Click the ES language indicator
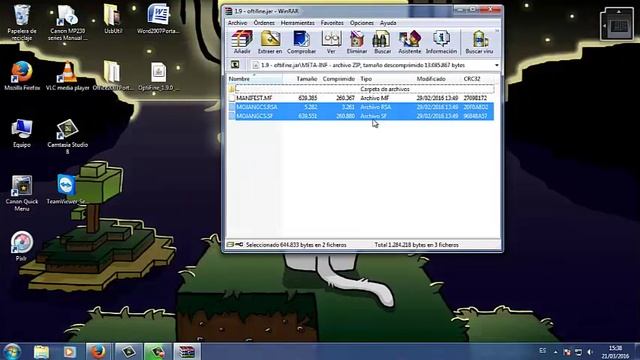Screen dimensions: 640x360 coord(542,351)
